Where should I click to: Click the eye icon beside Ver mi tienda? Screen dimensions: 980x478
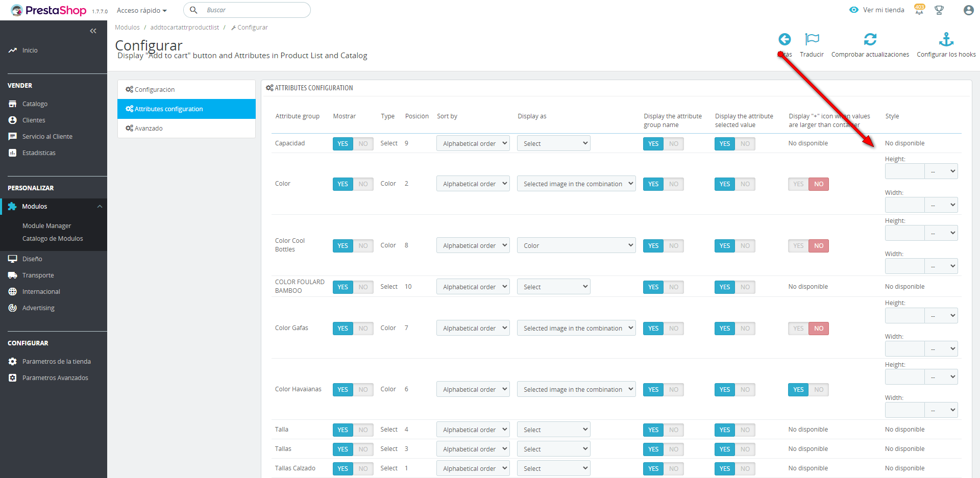[x=853, y=10]
